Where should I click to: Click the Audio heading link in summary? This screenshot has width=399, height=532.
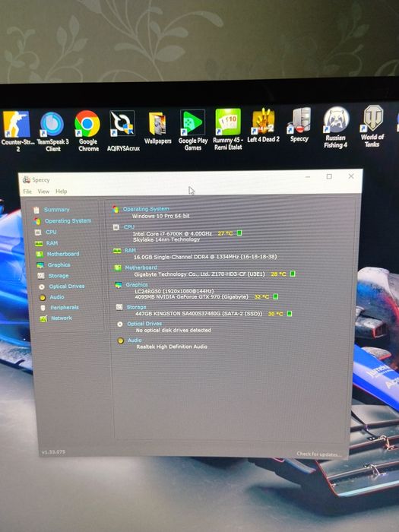tap(135, 340)
